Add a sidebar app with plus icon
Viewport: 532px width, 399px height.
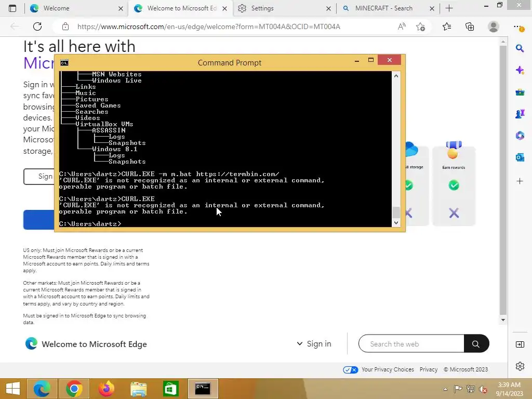click(x=520, y=181)
